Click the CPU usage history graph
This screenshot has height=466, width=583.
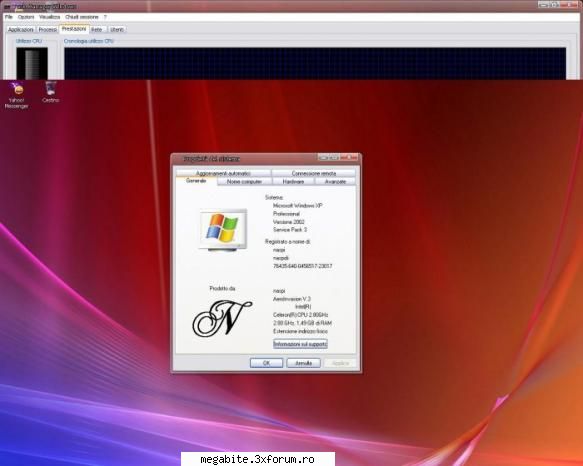315,63
